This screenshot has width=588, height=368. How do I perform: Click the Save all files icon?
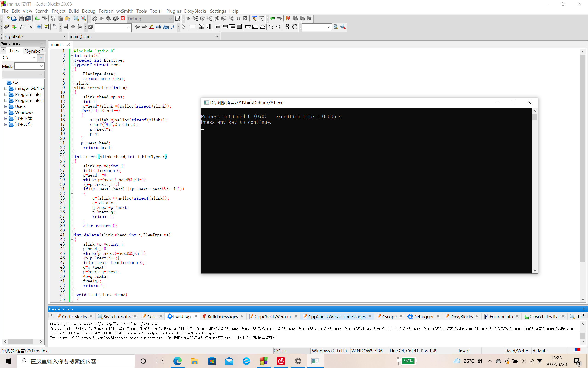click(x=28, y=18)
